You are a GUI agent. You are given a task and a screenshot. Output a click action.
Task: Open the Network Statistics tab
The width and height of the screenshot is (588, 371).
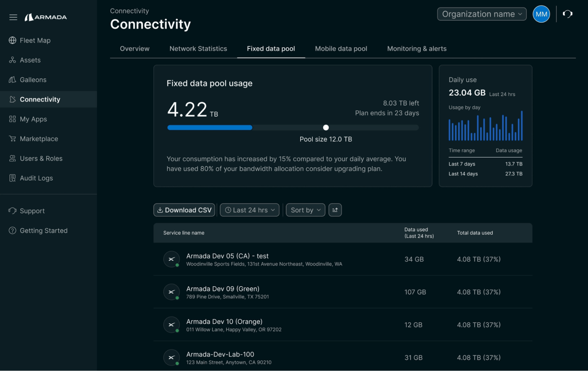(198, 49)
